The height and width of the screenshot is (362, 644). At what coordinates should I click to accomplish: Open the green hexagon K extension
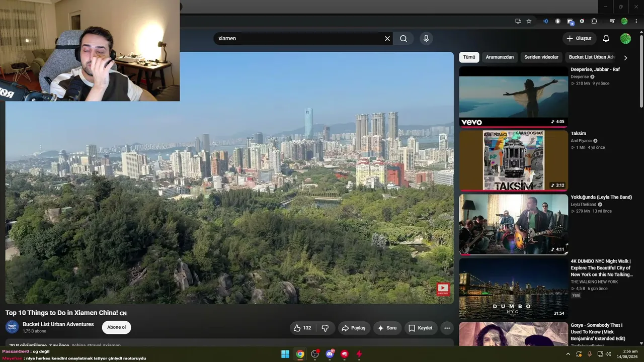(x=582, y=21)
